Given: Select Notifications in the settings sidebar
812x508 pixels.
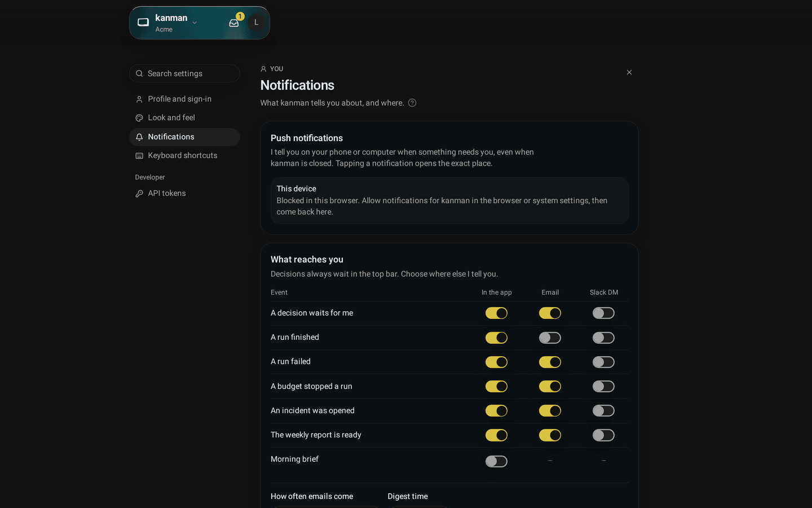Looking at the screenshot, I should [184, 137].
